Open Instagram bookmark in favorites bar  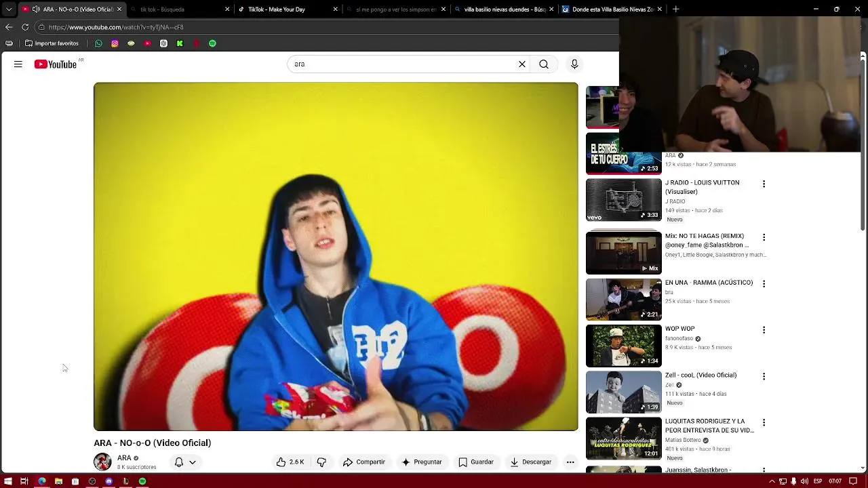(115, 43)
